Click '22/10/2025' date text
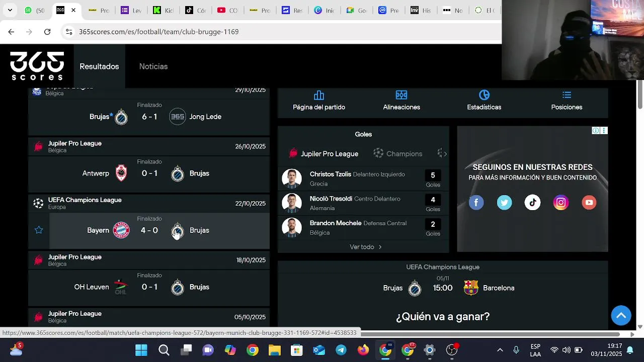Screen dimensions: 644x362 click(x=250, y=204)
